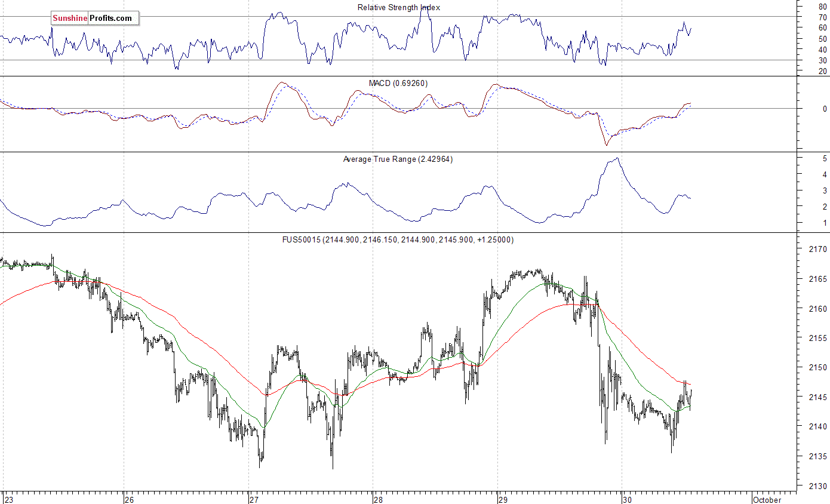Click the RSI axis value 70
The height and width of the screenshot is (504, 830).
(823, 17)
